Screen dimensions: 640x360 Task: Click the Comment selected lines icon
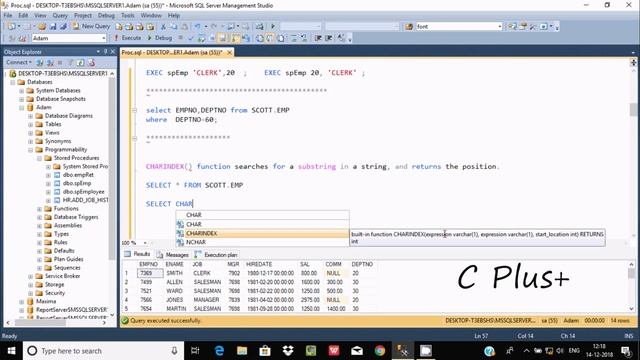(x=294, y=38)
